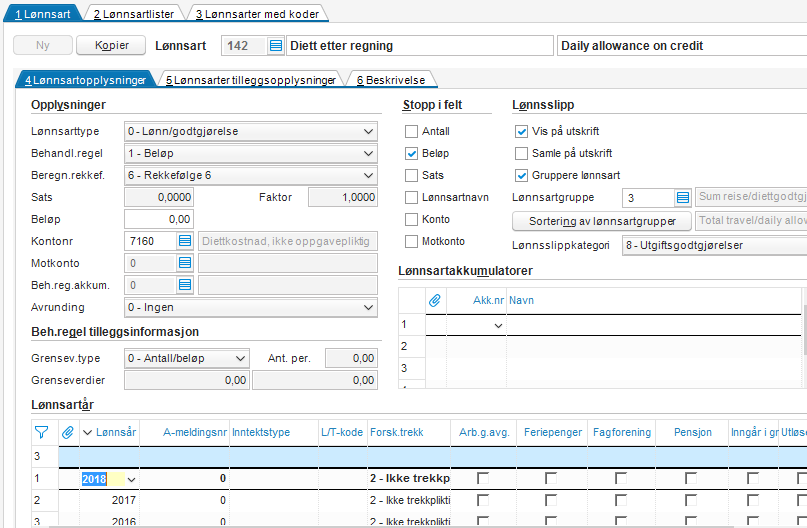807x528 pixels.
Task: Switch to the 2 Lønnsartlister tab
Action: click(134, 14)
